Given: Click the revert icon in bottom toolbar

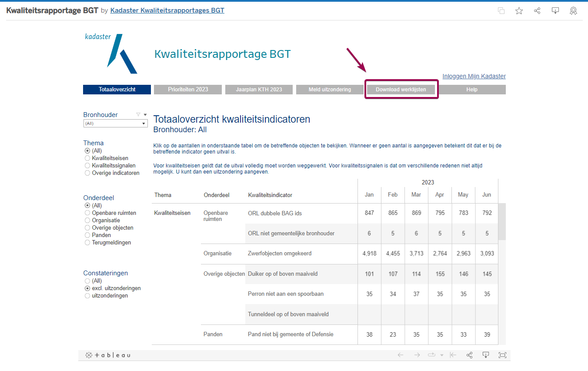Looking at the screenshot, I should [x=453, y=355].
